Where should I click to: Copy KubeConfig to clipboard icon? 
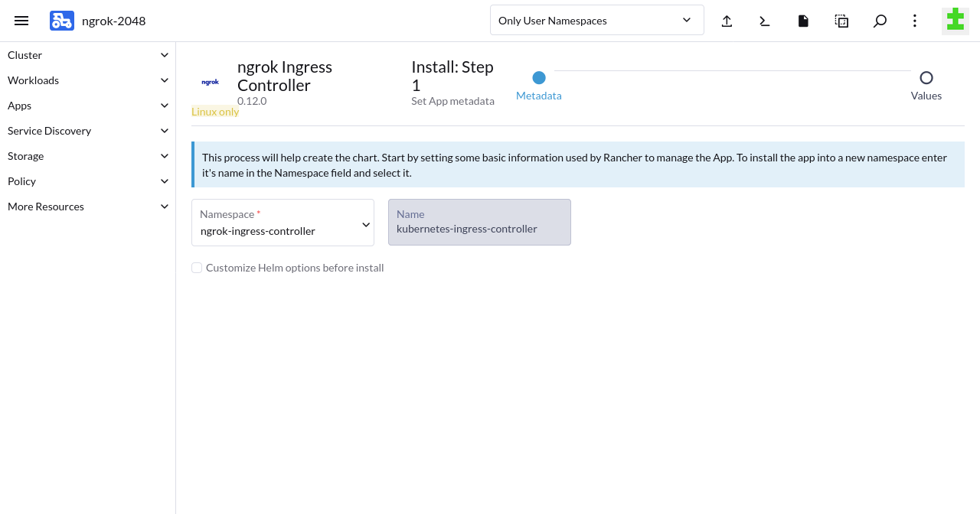841,21
